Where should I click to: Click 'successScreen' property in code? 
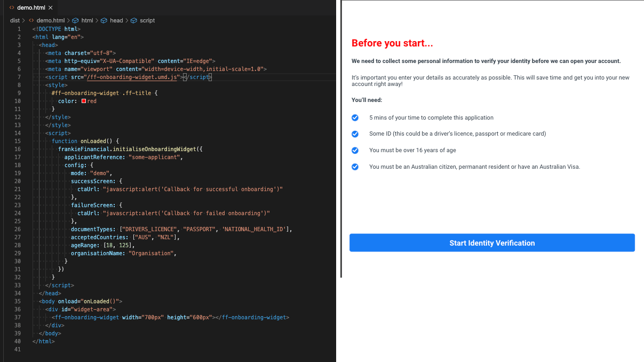(93, 181)
